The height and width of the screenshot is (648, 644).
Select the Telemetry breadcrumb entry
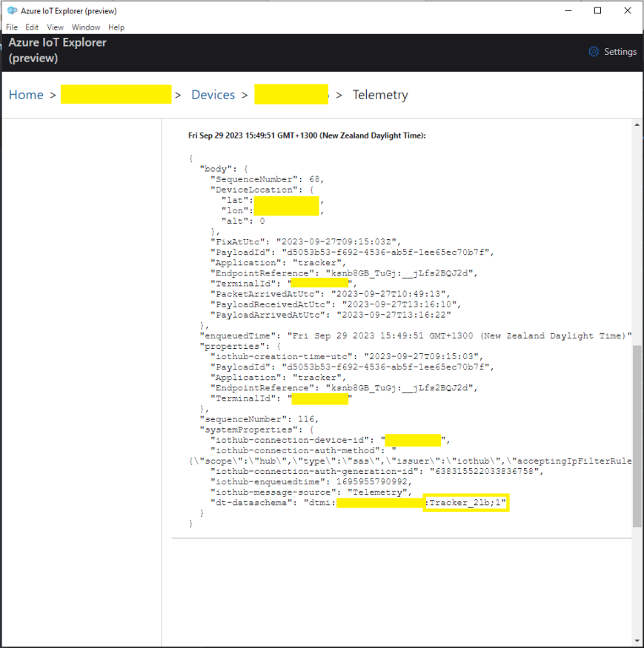pyautogui.click(x=380, y=95)
